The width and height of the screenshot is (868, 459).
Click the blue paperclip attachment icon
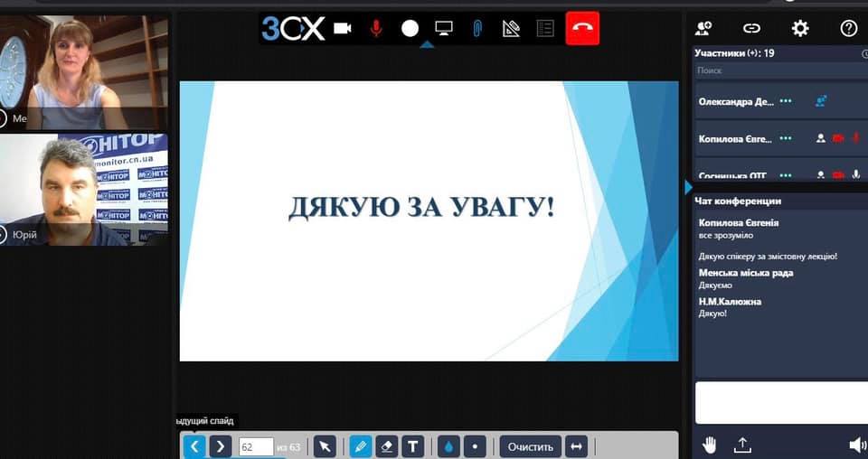tap(477, 28)
